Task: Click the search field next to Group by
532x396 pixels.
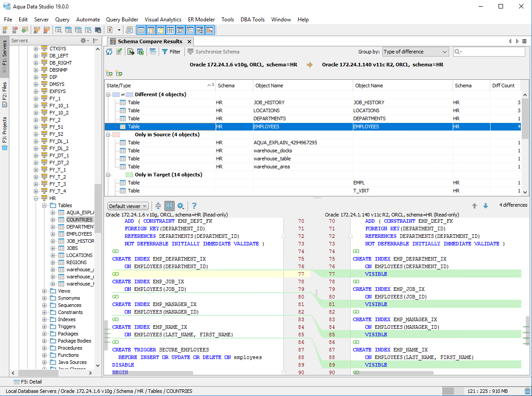Action: click(x=489, y=52)
